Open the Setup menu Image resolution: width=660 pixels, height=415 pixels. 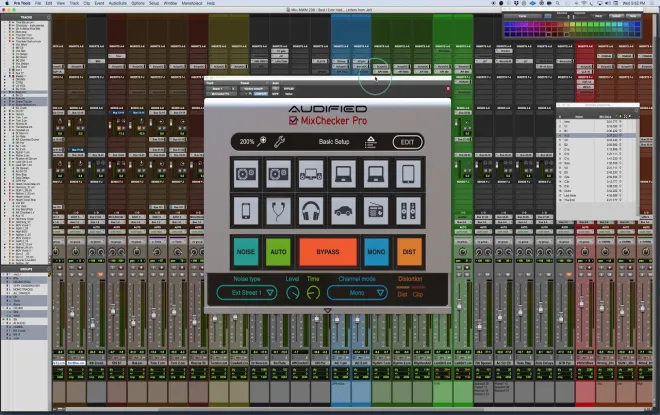(x=154, y=3)
